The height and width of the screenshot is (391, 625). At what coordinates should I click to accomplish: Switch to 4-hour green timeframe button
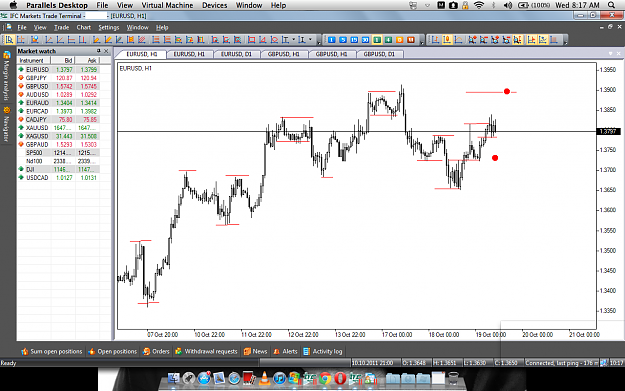388,40
